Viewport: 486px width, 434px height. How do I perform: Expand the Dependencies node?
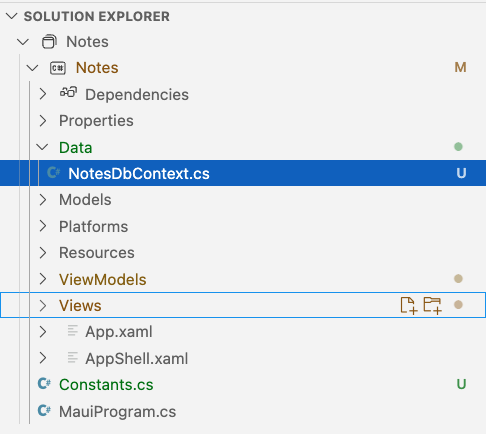[x=43, y=94]
